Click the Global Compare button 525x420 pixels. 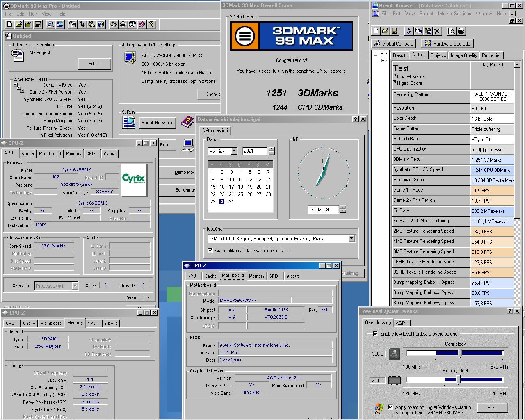(394, 43)
